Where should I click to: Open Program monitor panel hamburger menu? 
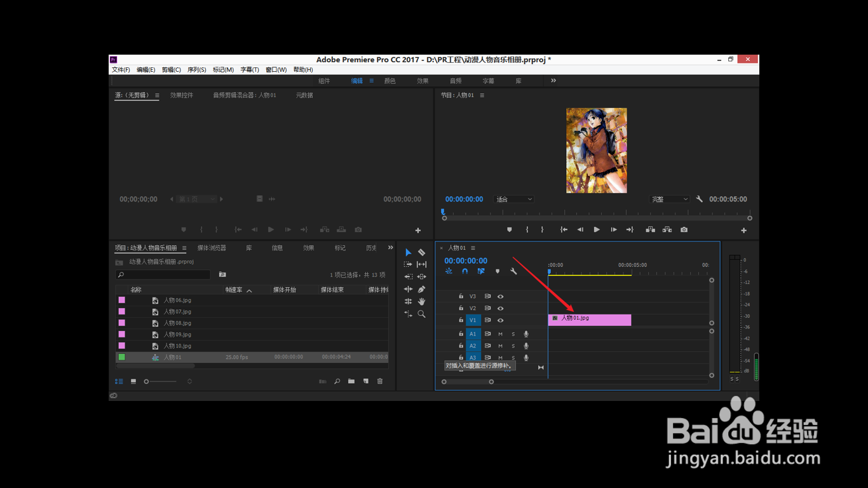(482, 95)
